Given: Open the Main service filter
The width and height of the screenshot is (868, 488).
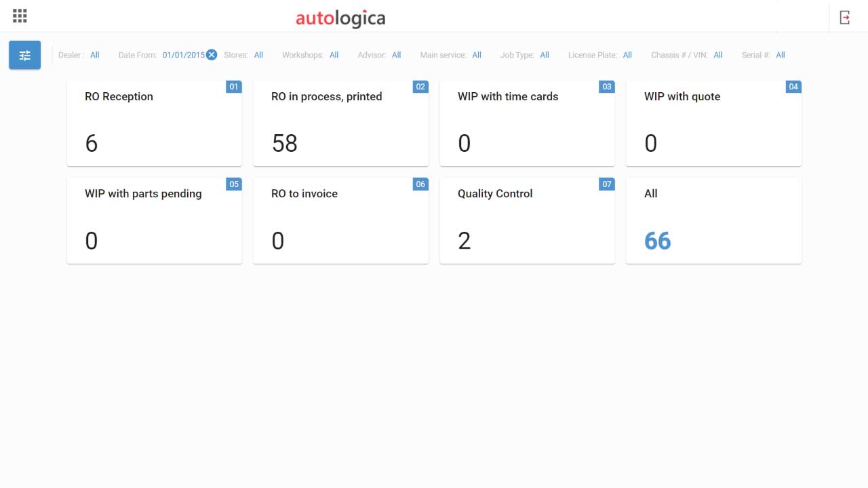Looking at the screenshot, I should click(476, 55).
